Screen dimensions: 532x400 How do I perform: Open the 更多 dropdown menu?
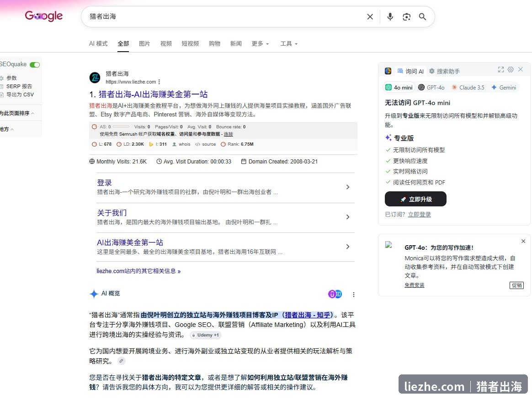pos(260,44)
